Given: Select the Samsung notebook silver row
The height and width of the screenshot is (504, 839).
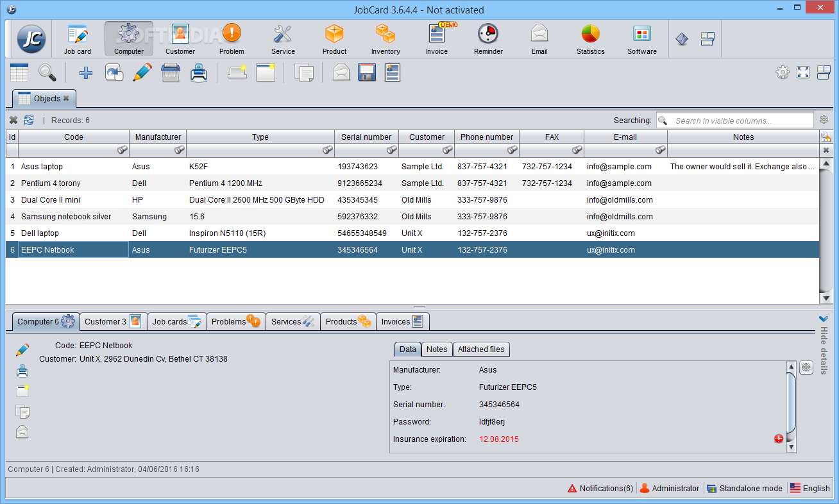Looking at the screenshot, I should pos(412,216).
